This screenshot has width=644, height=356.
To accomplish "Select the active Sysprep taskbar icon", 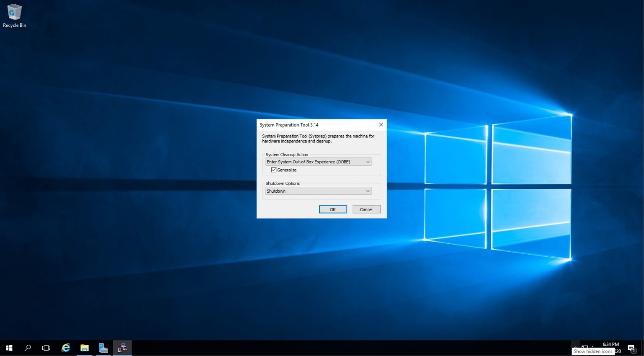I will 122,348.
